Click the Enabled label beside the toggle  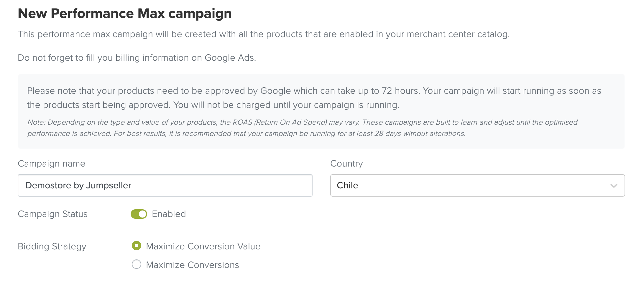[x=169, y=214]
